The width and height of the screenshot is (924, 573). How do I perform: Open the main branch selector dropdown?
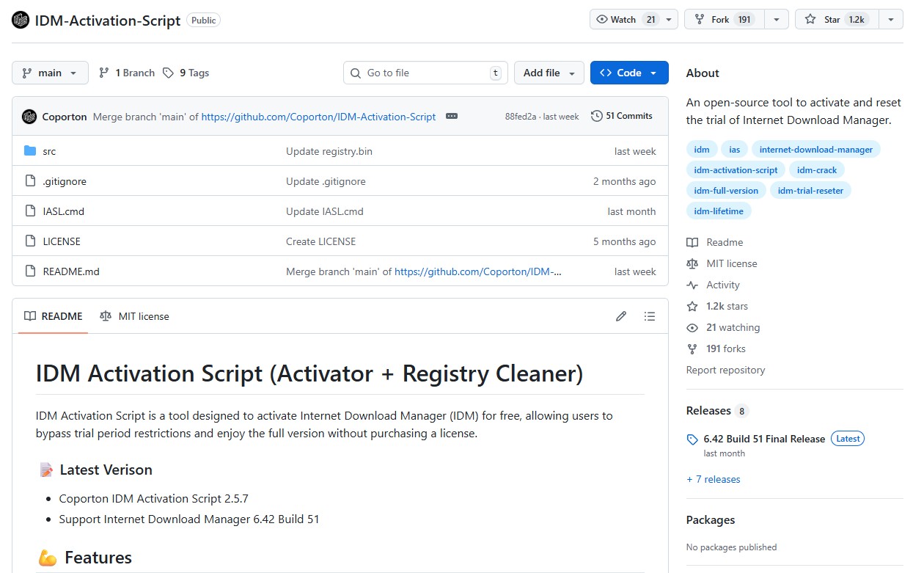[49, 73]
